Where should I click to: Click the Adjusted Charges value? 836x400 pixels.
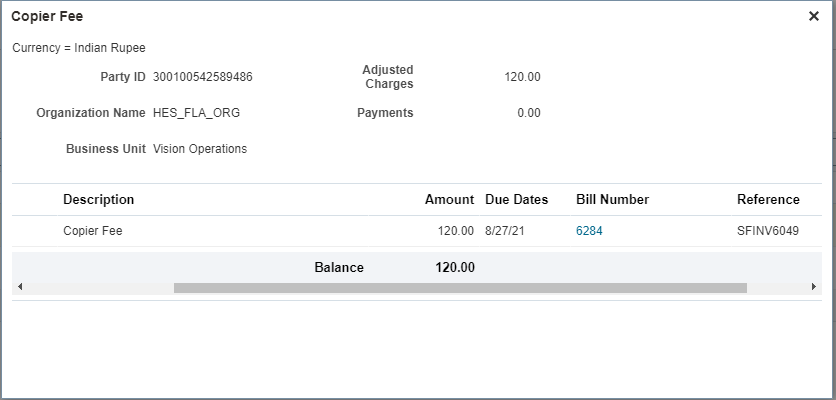click(x=522, y=77)
